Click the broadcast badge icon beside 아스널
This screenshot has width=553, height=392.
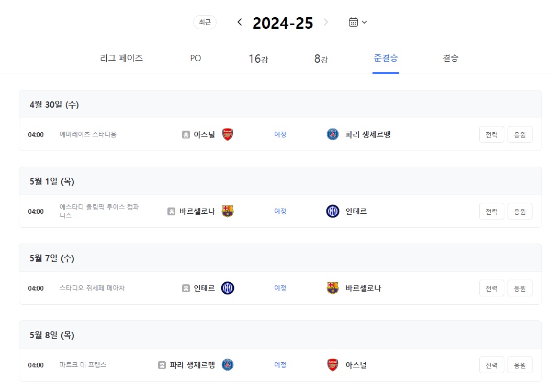pyautogui.click(x=186, y=134)
